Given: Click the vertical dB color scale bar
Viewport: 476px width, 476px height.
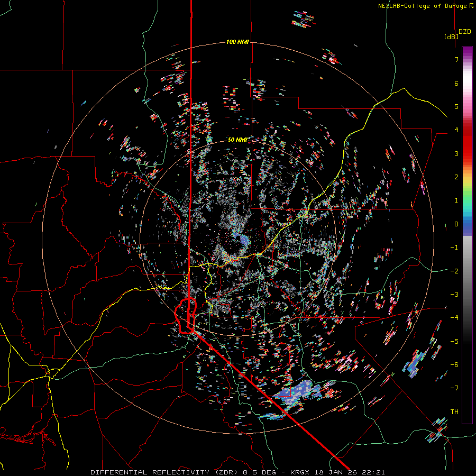Looking at the screenshot, I should [x=467, y=235].
